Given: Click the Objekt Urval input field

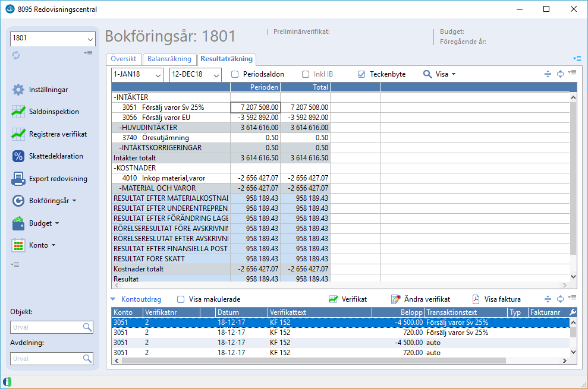Looking at the screenshot, I should point(46,327).
